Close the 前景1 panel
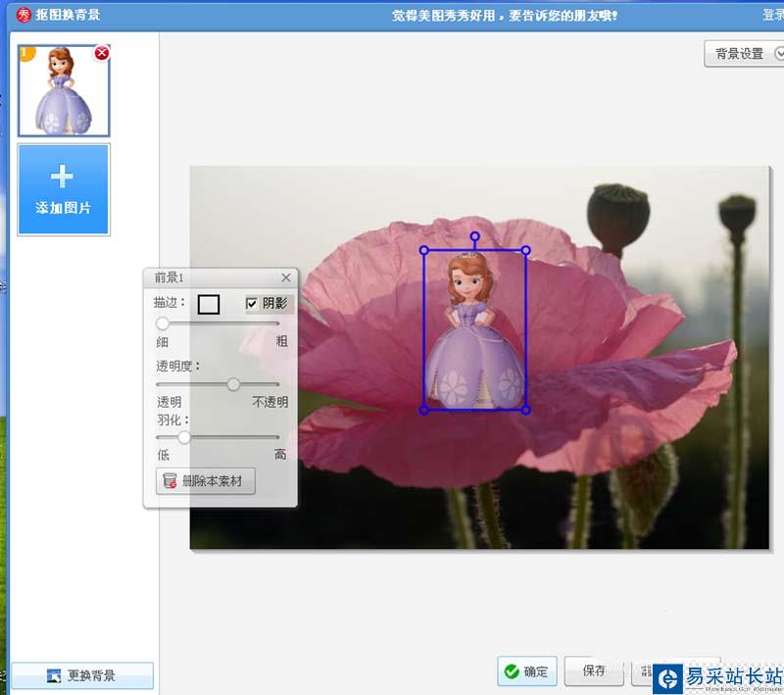 tap(286, 277)
